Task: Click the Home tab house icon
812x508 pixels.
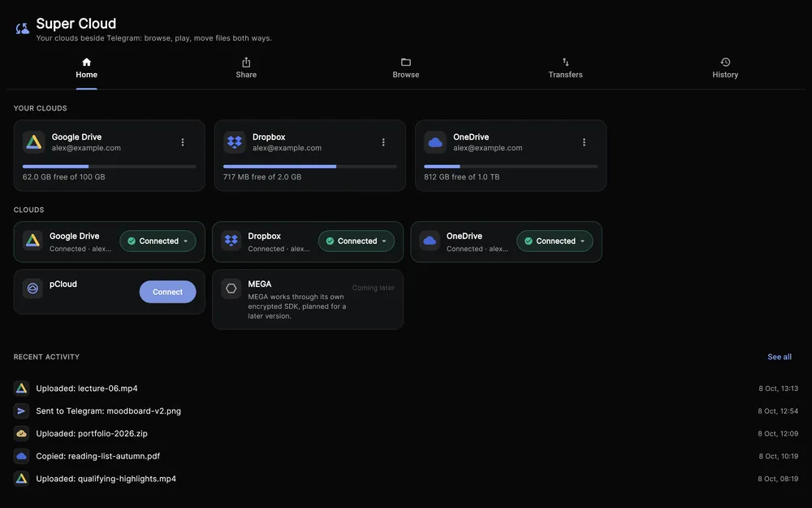Action: pyautogui.click(x=87, y=63)
